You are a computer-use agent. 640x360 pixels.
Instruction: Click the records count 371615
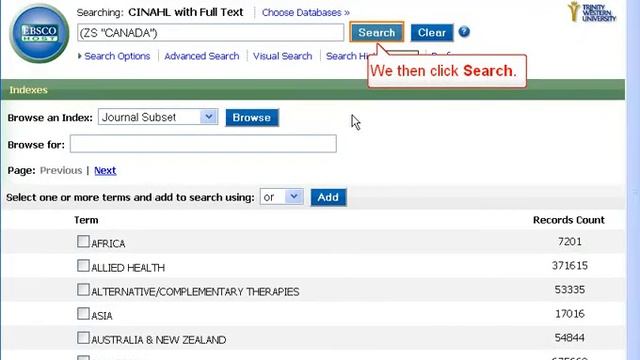(x=570, y=266)
